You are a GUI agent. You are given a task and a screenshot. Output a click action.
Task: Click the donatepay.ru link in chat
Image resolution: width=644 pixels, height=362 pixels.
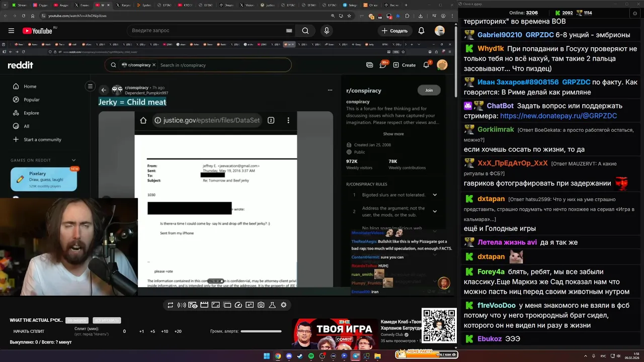pos(558,116)
